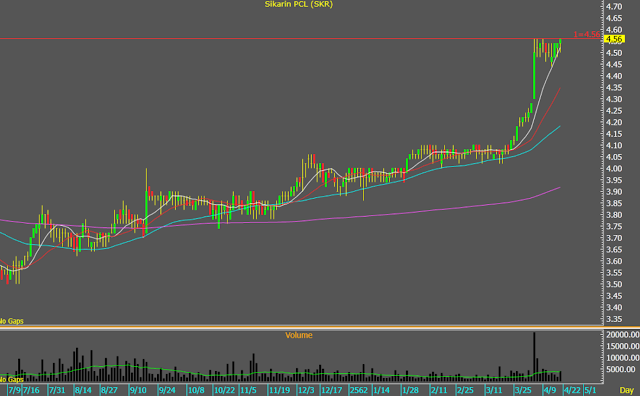The height and width of the screenshot is (396, 640).
Task: Select the 12/17 date label
Action: click(331, 390)
